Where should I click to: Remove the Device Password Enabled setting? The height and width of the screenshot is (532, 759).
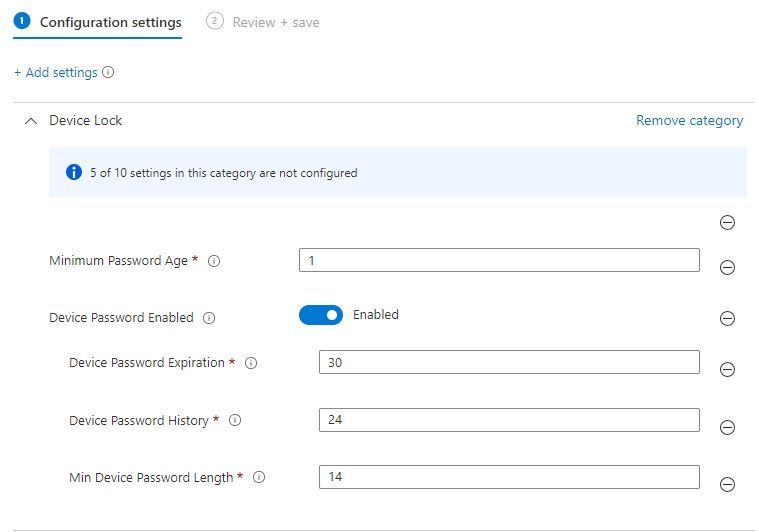(728, 319)
